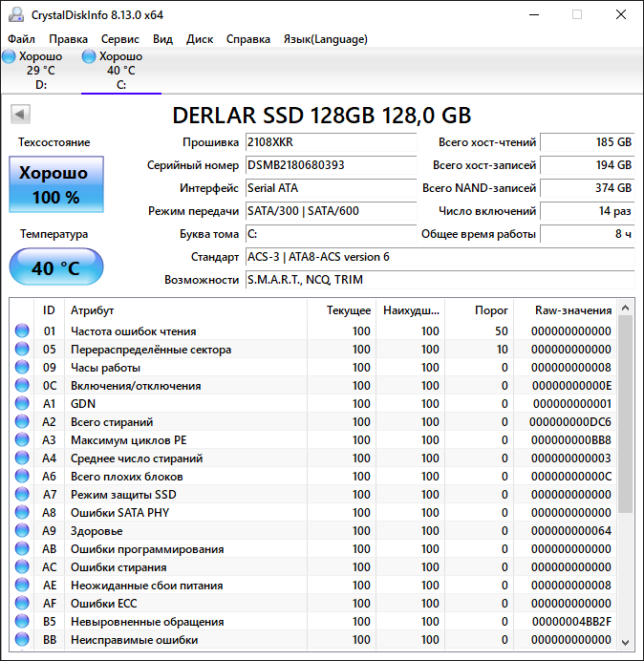Click status orb for attribute AE
This screenshot has width=644, height=661.
(22, 585)
